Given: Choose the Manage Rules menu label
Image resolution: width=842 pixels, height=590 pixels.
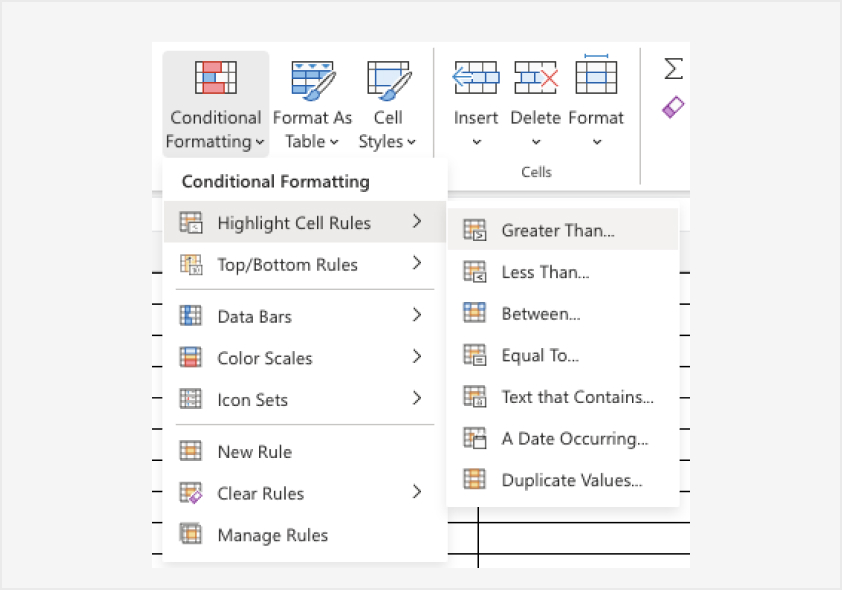Looking at the screenshot, I should pyautogui.click(x=273, y=535).
